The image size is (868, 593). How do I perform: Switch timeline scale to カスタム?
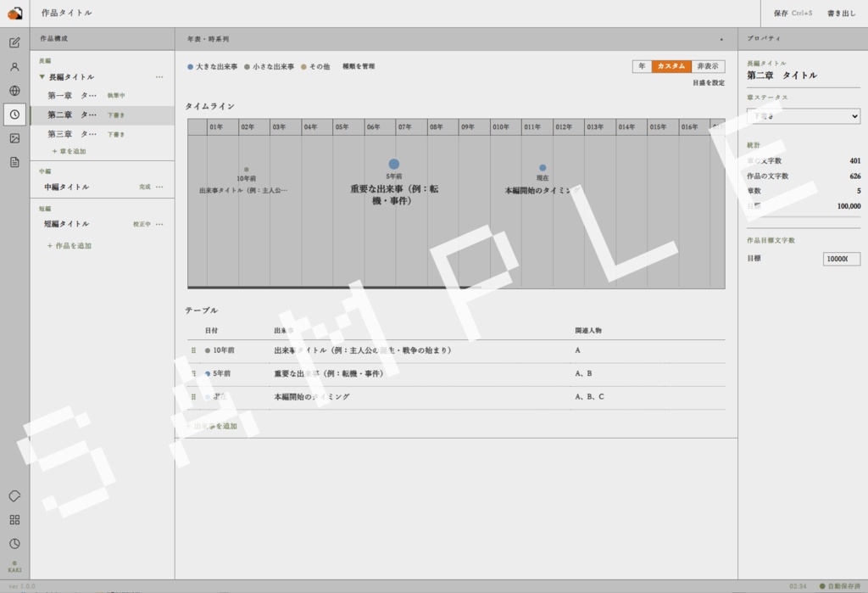coord(671,66)
